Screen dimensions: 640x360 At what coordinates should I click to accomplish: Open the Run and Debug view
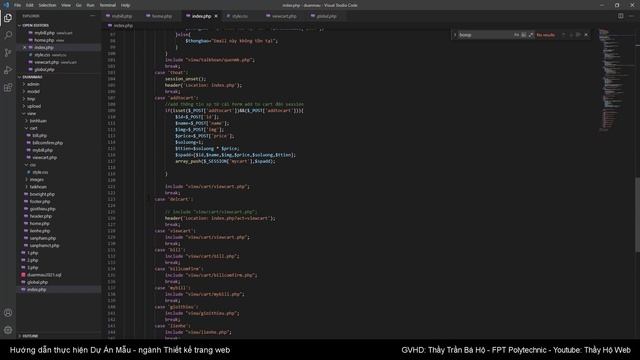(8, 70)
